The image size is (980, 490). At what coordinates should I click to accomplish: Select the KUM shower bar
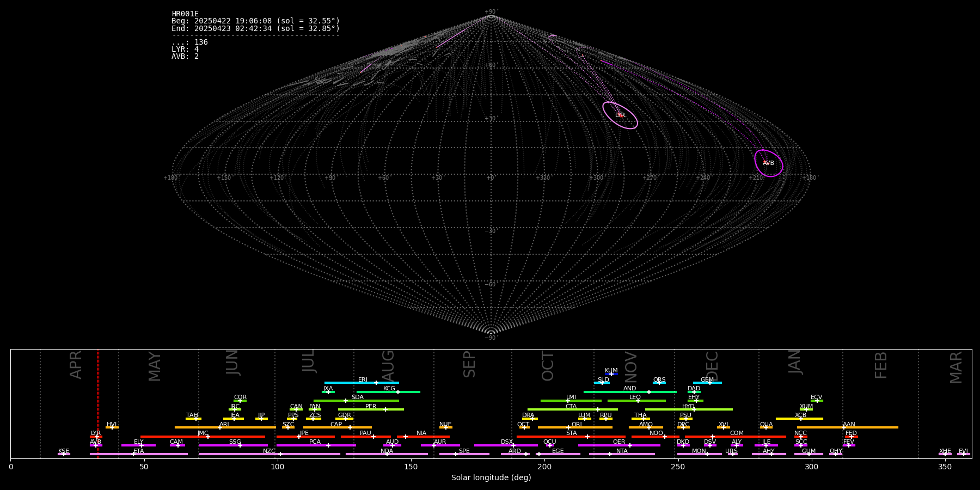click(611, 374)
